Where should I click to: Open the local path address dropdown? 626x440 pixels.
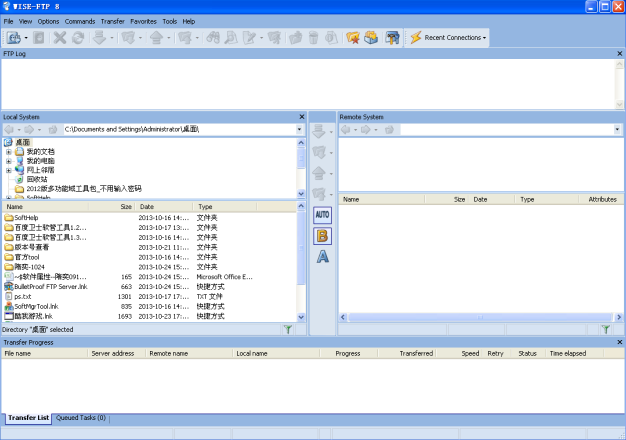(x=298, y=129)
